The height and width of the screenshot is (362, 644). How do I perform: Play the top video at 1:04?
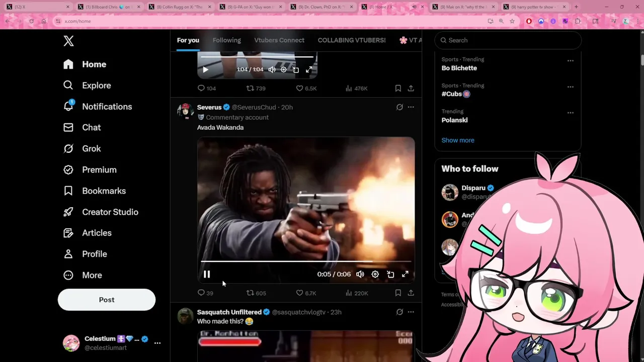(205, 70)
